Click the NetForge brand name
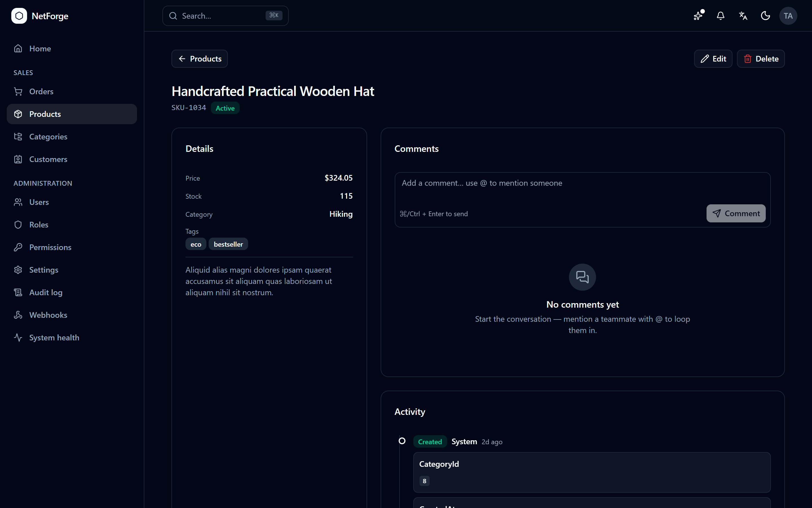 (x=50, y=16)
